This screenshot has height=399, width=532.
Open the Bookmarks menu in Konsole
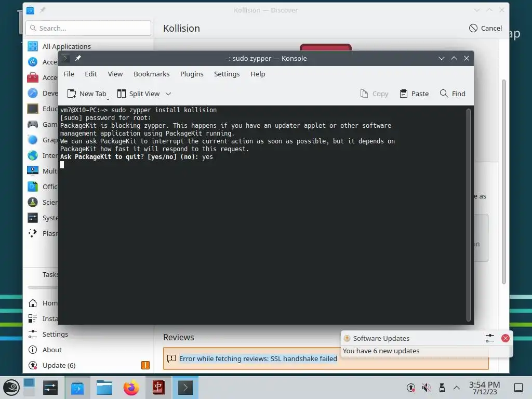pos(151,74)
